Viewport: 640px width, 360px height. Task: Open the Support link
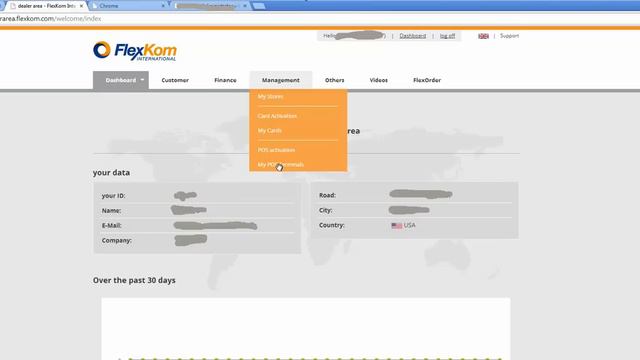(509, 36)
